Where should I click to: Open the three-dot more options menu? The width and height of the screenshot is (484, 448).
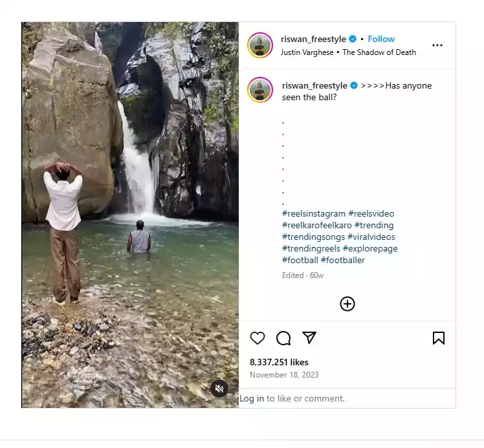(437, 45)
